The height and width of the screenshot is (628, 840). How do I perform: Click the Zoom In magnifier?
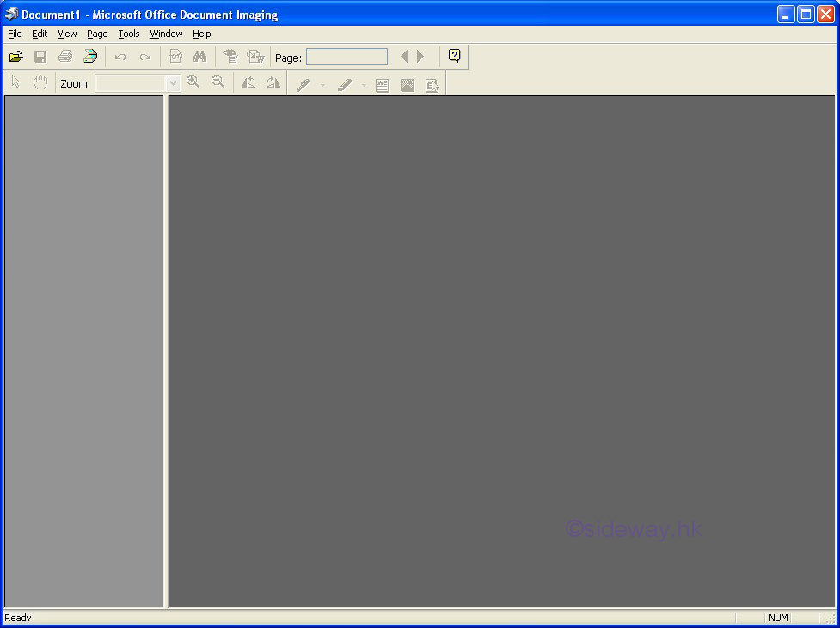click(193, 82)
